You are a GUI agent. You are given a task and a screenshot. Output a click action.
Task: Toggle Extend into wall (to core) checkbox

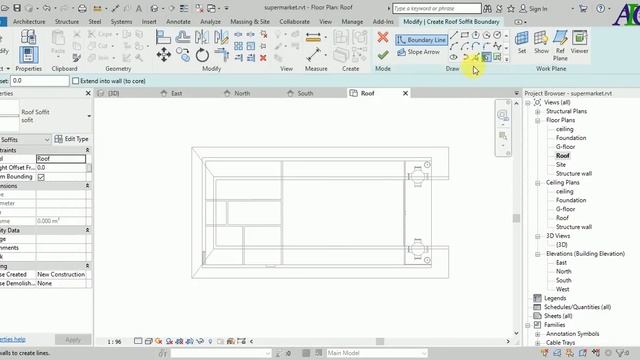point(76,81)
